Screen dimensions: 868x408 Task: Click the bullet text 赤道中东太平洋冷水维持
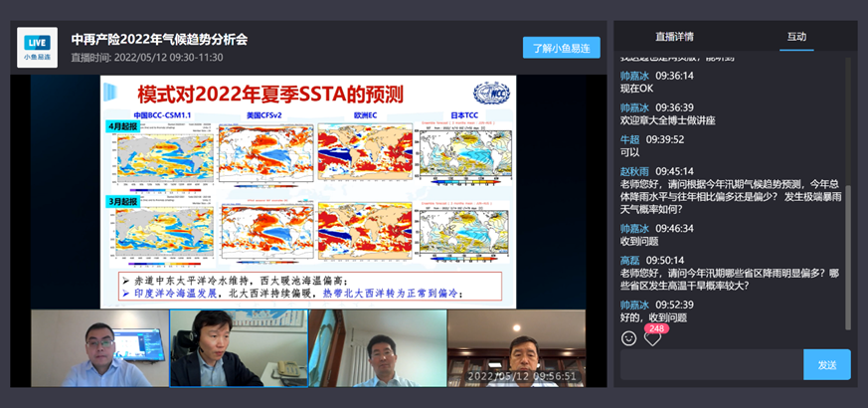point(187,280)
